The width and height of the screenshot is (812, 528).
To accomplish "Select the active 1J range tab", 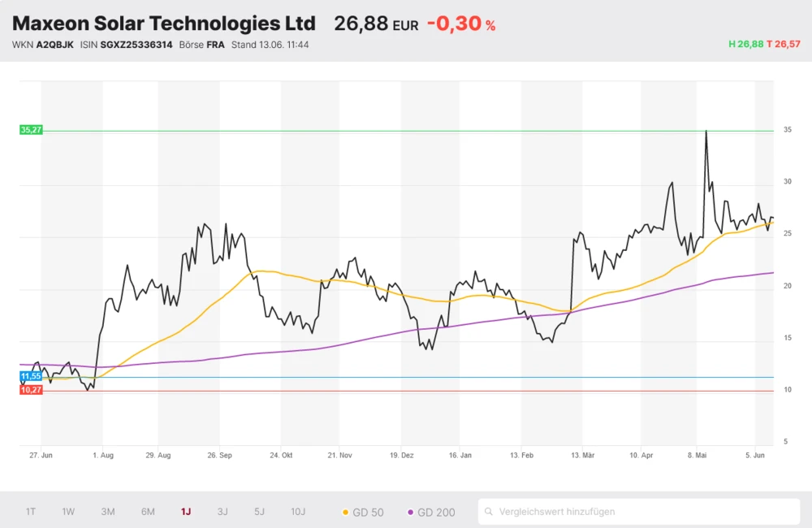I will (186, 512).
